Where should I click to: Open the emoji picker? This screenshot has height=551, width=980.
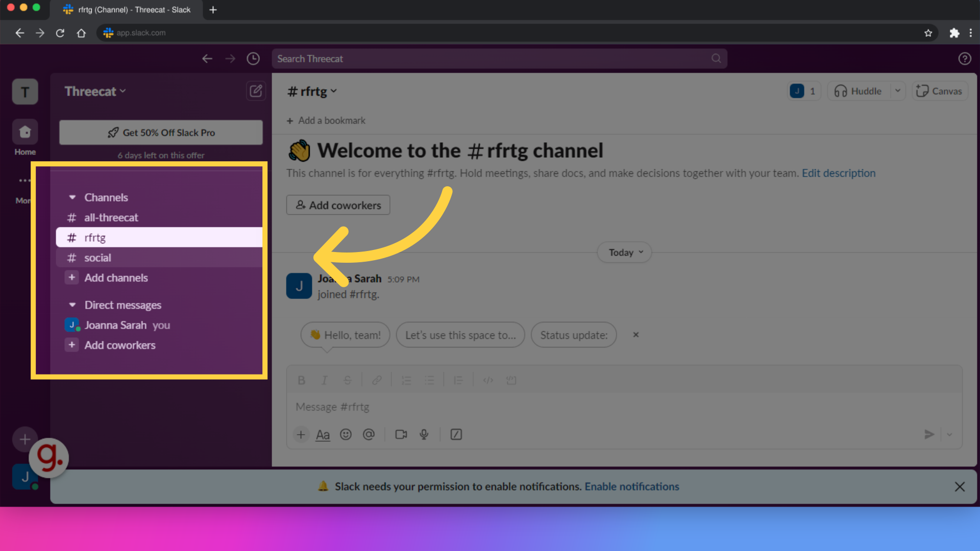click(x=346, y=435)
